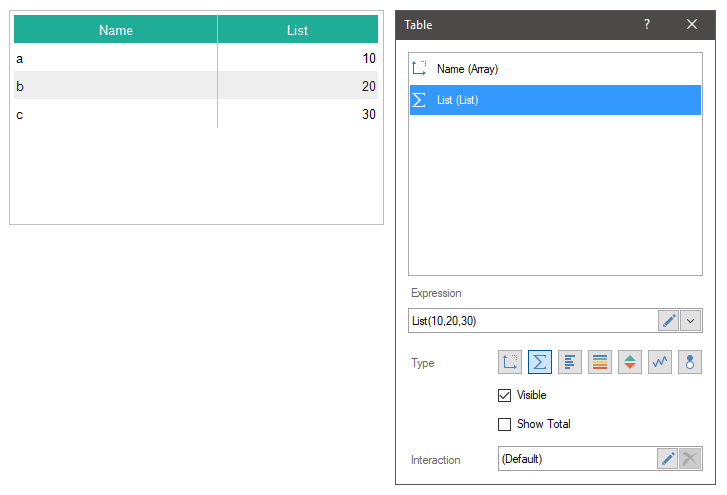Select the sparkline type icon
The image size is (727, 495).
660,362
